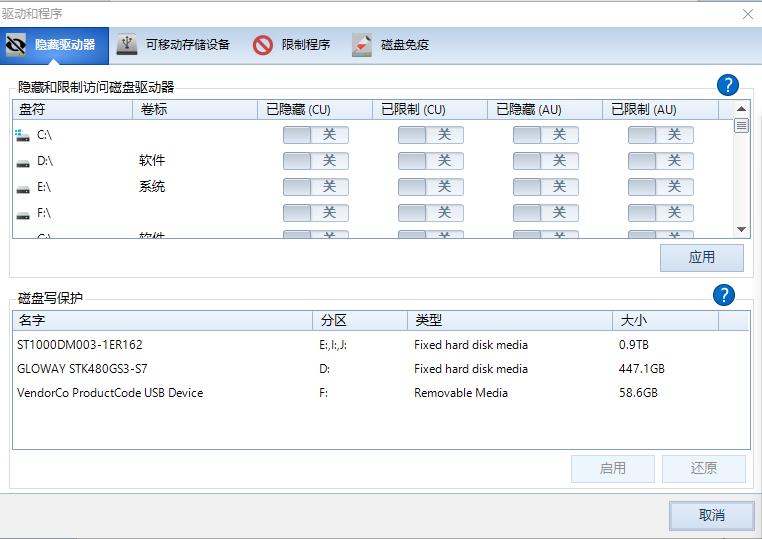Switch to 可移动存储设备 tab
The image size is (762, 539).
(173, 45)
